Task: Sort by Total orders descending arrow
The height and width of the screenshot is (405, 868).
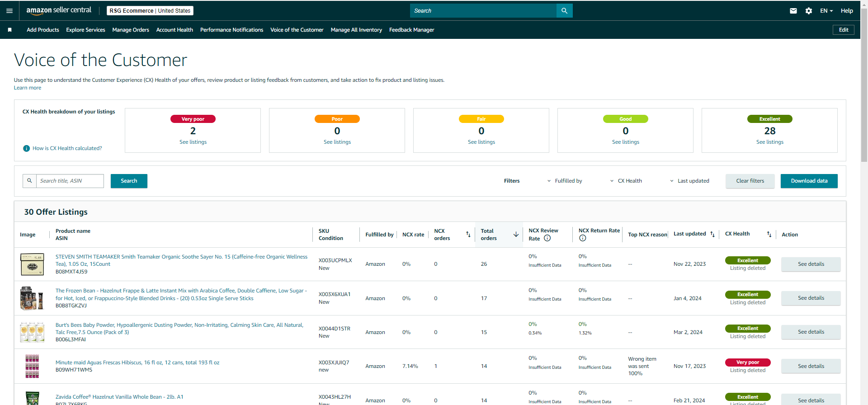Action: point(516,234)
